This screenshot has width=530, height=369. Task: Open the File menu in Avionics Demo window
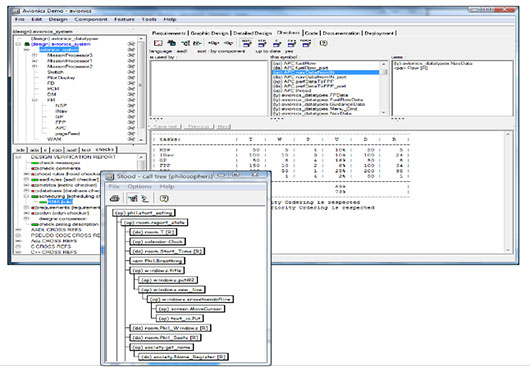(20, 19)
